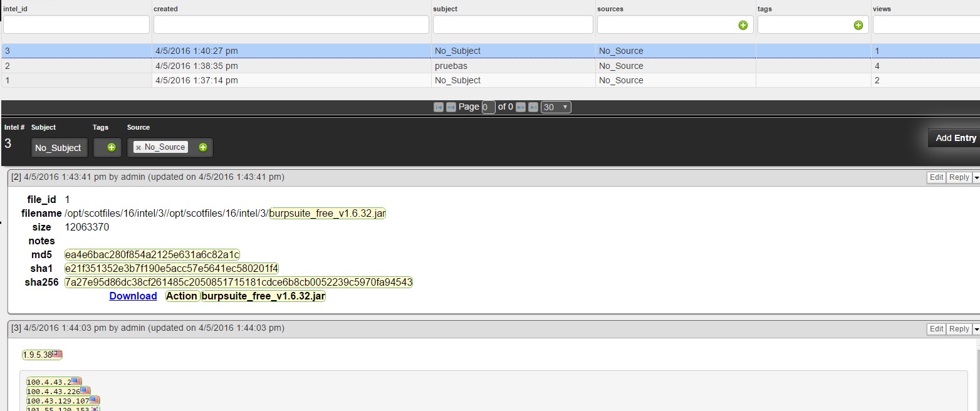Go to the first page of results
Viewport: 980px width, 411px height.
coord(439,107)
